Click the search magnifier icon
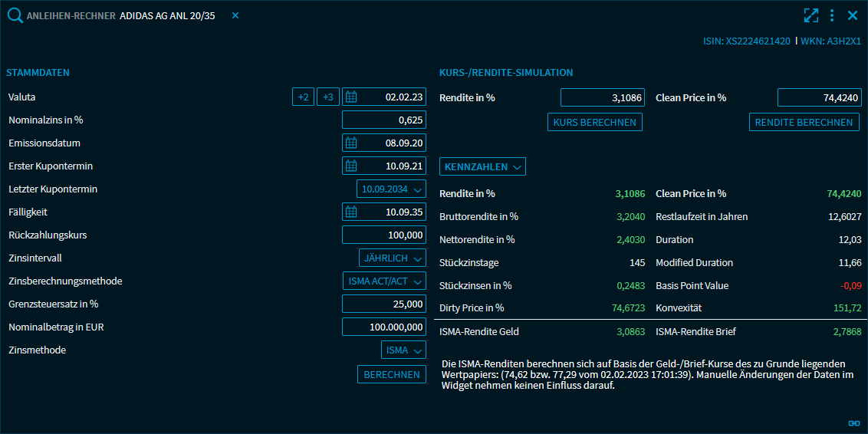Image resolution: width=868 pixels, height=434 pixels. (15, 15)
